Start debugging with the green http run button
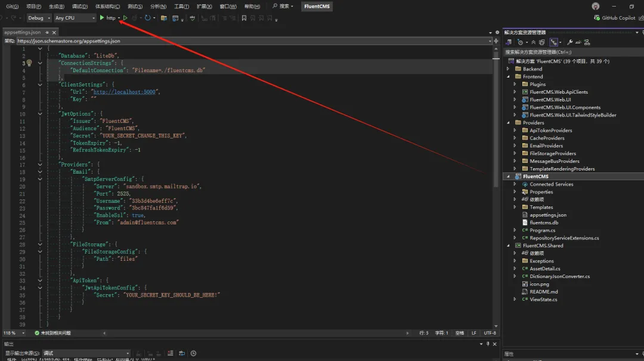644x361 pixels. tap(103, 18)
